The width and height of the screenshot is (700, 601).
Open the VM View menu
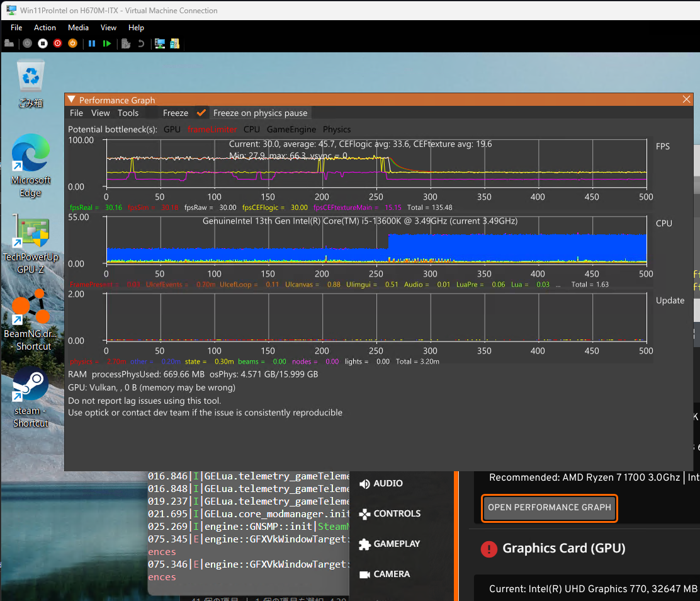pos(108,27)
